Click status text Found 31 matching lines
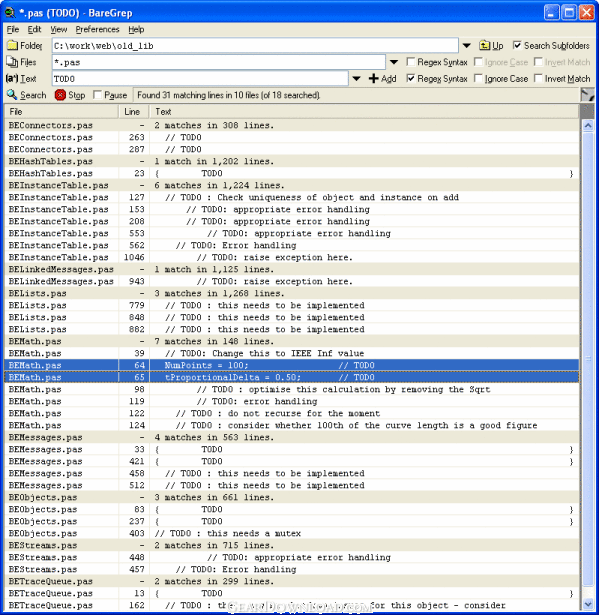 229,95
